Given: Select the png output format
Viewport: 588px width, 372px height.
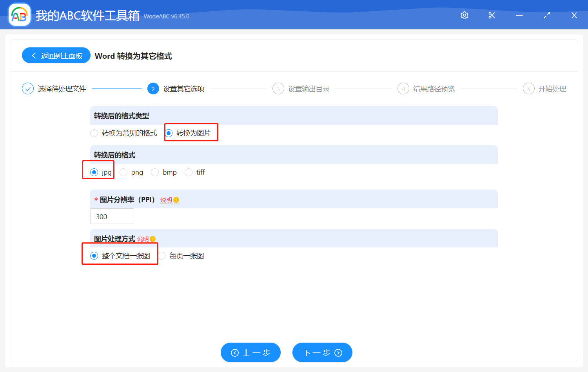Looking at the screenshot, I should point(123,172).
